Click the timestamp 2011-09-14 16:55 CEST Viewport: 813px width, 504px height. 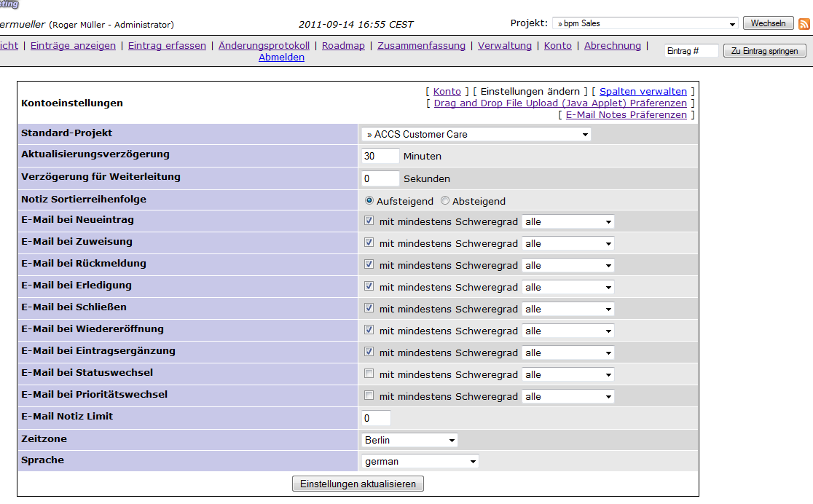[356, 24]
